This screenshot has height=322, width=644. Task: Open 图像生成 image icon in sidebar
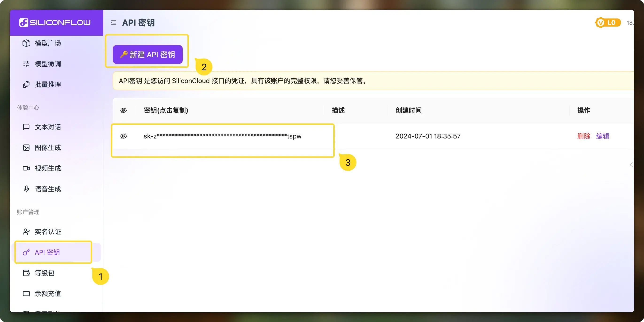26,148
